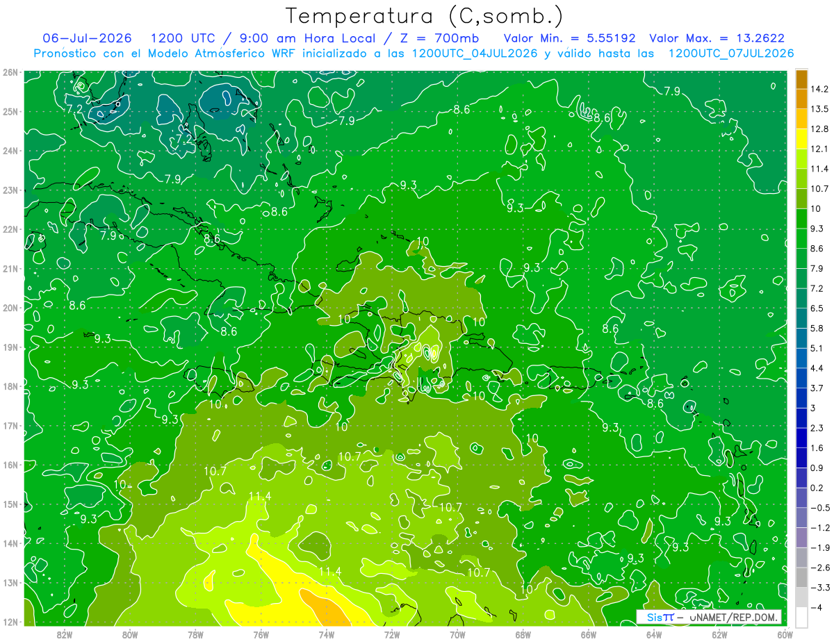Click the 6.5 color scale label
Screen dimensions: 834x644
click(x=817, y=308)
